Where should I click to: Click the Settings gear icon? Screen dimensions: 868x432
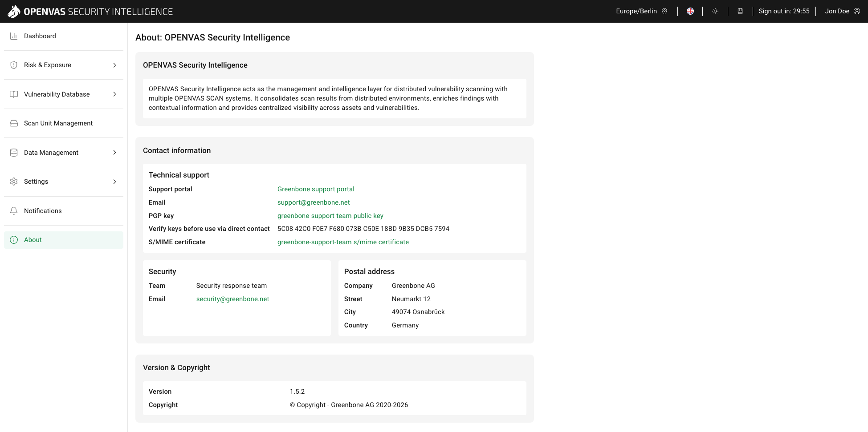(x=14, y=182)
